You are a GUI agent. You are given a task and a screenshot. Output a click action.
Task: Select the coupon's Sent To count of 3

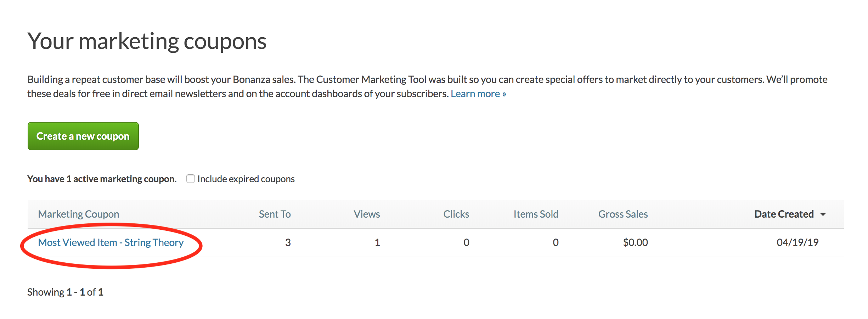tap(288, 242)
